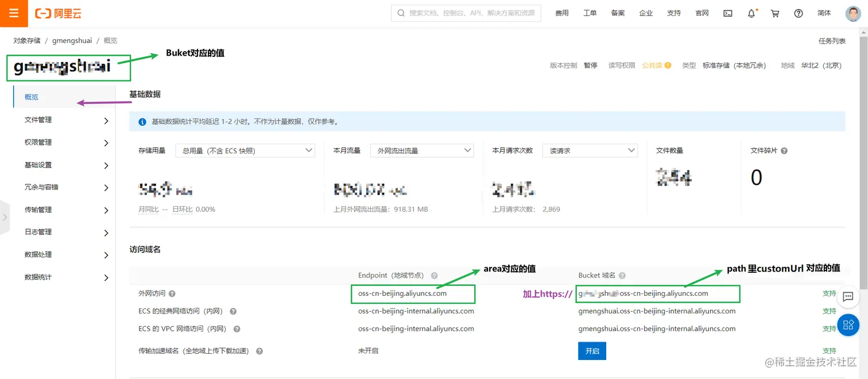Switch language via 简体
The image size is (868, 379).
point(824,13)
